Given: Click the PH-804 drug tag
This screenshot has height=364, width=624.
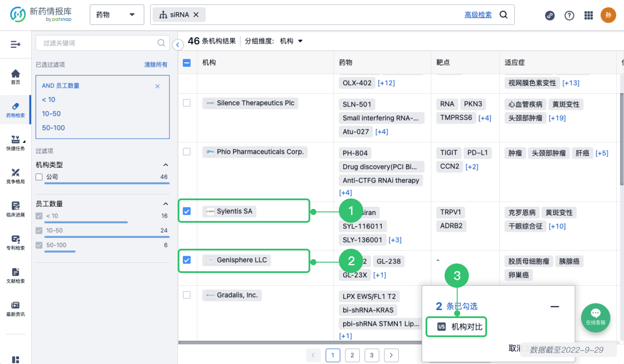Looking at the screenshot, I should (355, 153).
